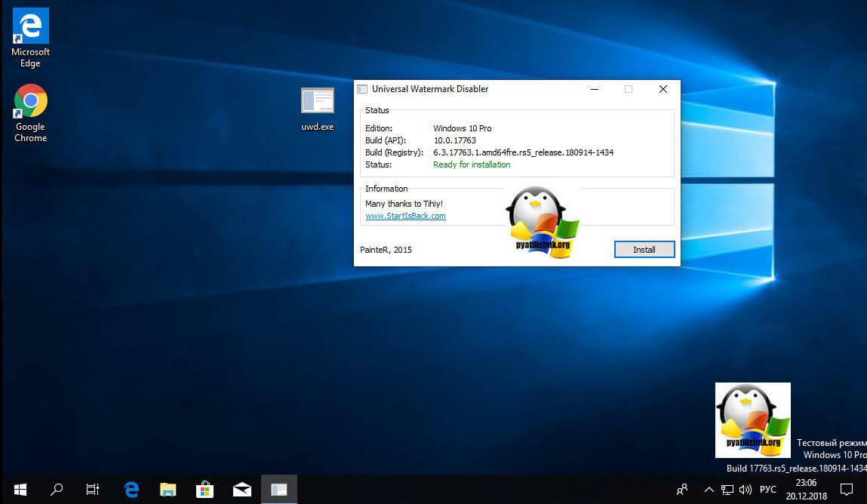Show hidden tray icons chevron
The width and height of the screenshot is (867, 504).
point(709,490)
